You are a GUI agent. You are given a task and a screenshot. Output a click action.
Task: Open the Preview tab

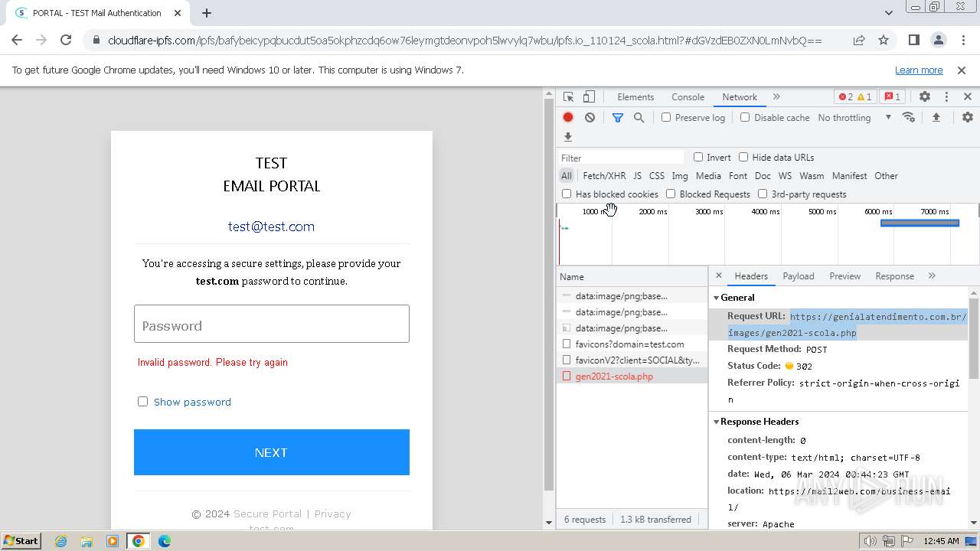pos(845,276)
